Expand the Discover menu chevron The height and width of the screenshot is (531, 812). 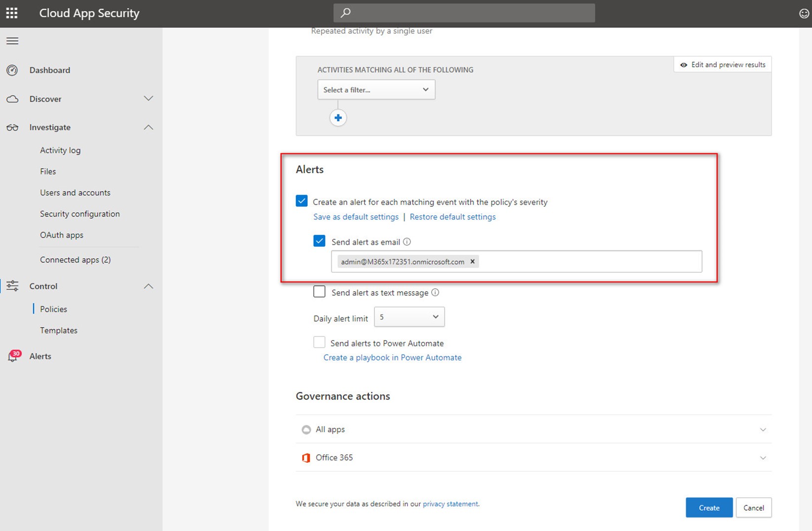tap(148, 99)
